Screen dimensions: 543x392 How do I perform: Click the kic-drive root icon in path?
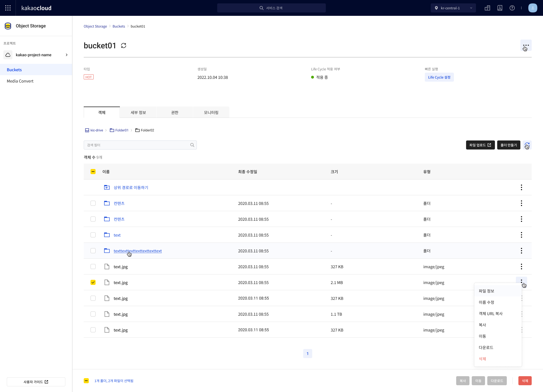point(87,130)
